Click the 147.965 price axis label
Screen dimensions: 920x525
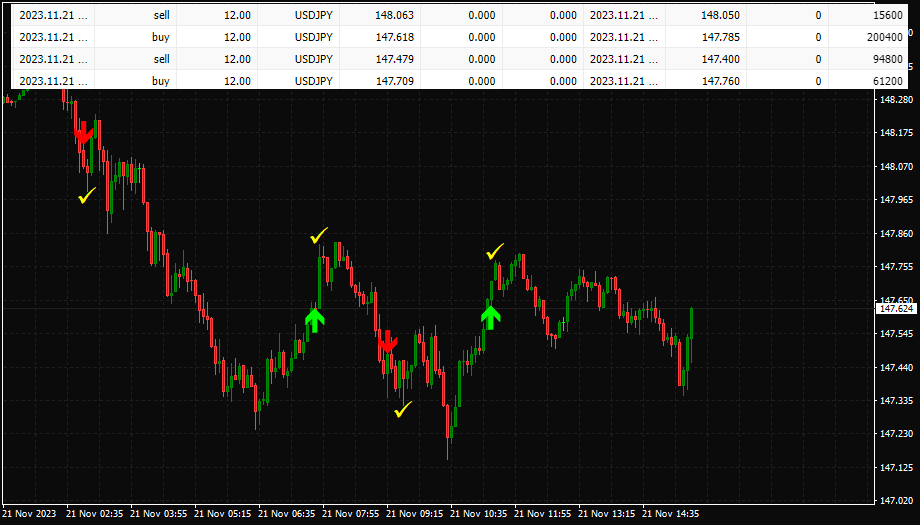(896, 200)
